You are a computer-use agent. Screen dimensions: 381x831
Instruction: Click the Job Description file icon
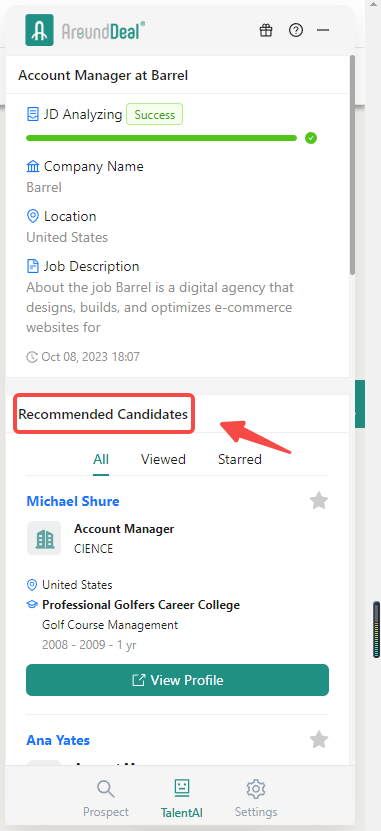[33, 266]
